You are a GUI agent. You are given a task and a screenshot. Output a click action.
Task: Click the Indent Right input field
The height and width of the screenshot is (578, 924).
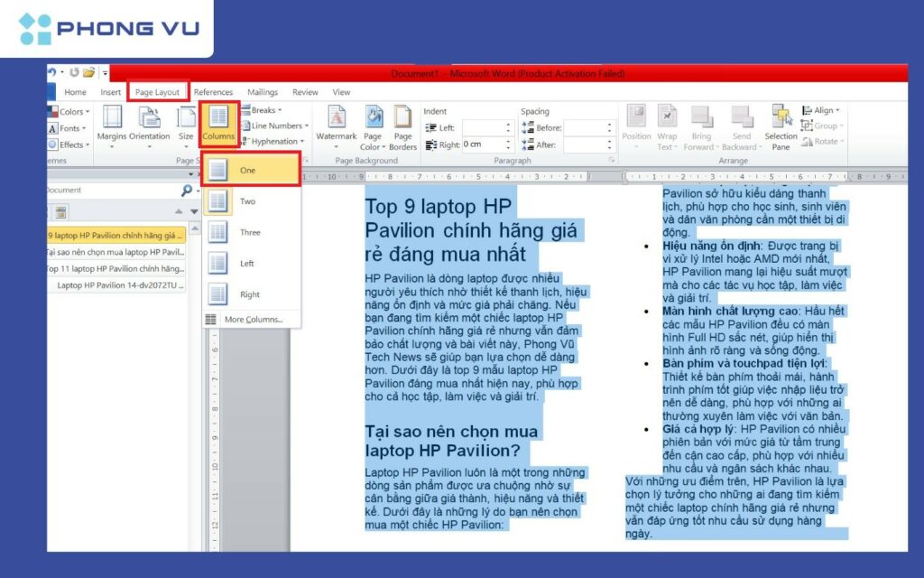[x=487, y=144]
